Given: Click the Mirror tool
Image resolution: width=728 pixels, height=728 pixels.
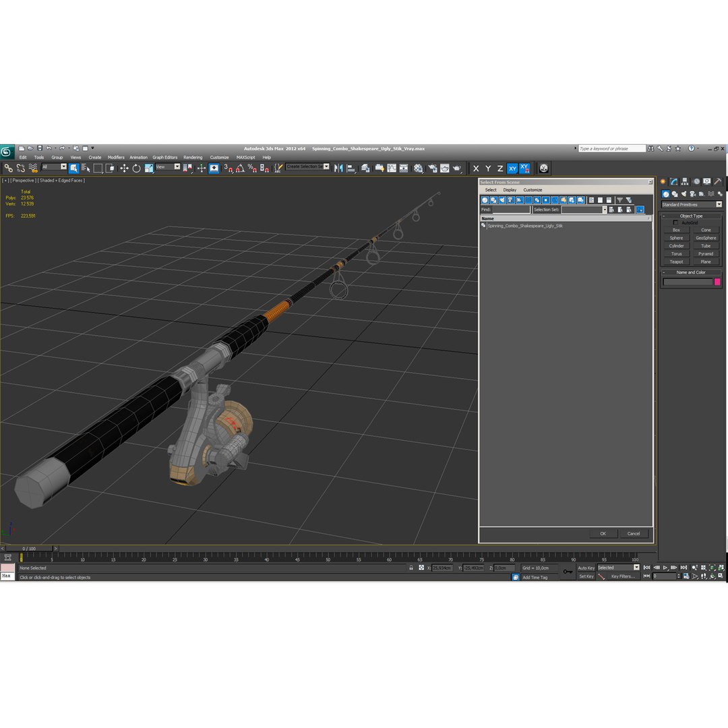Looking at the screenshot, I should pos(338,168).
